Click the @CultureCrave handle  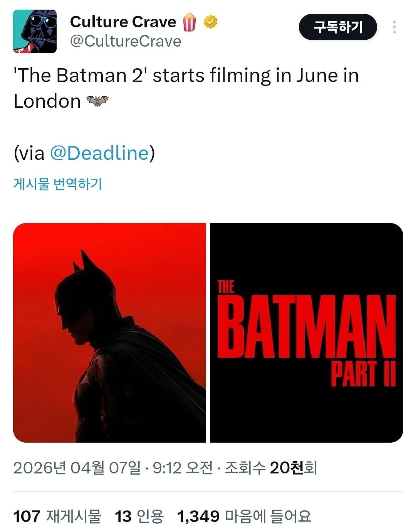click(126, 41)
